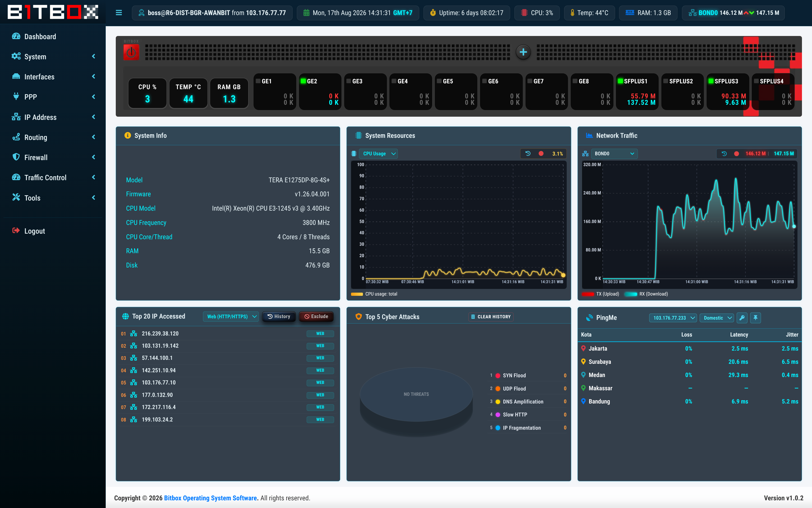Open the Web (HTTP/HTTPS) filter dropdown
The width and height of the screenshot is (812, 508).
231,316
